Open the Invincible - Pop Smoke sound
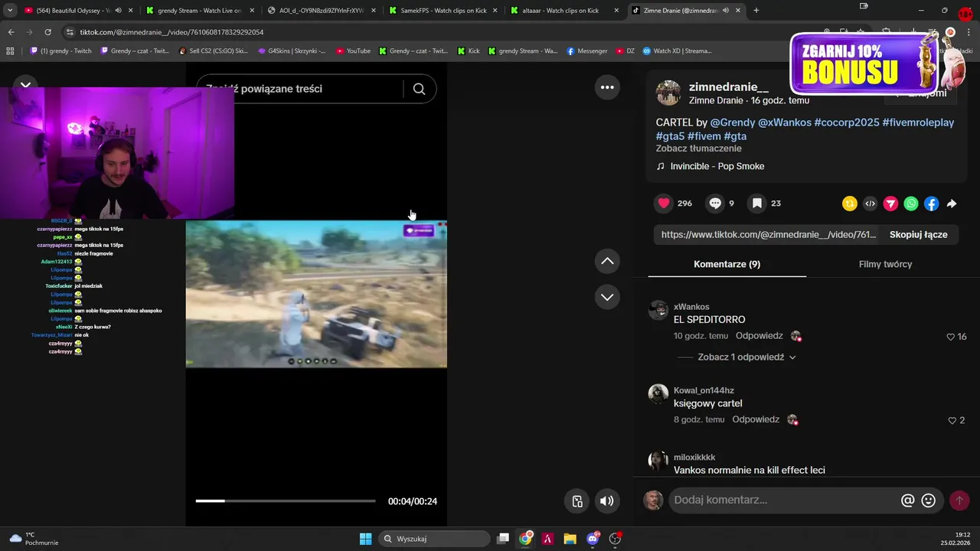 (x=717, y=166)
